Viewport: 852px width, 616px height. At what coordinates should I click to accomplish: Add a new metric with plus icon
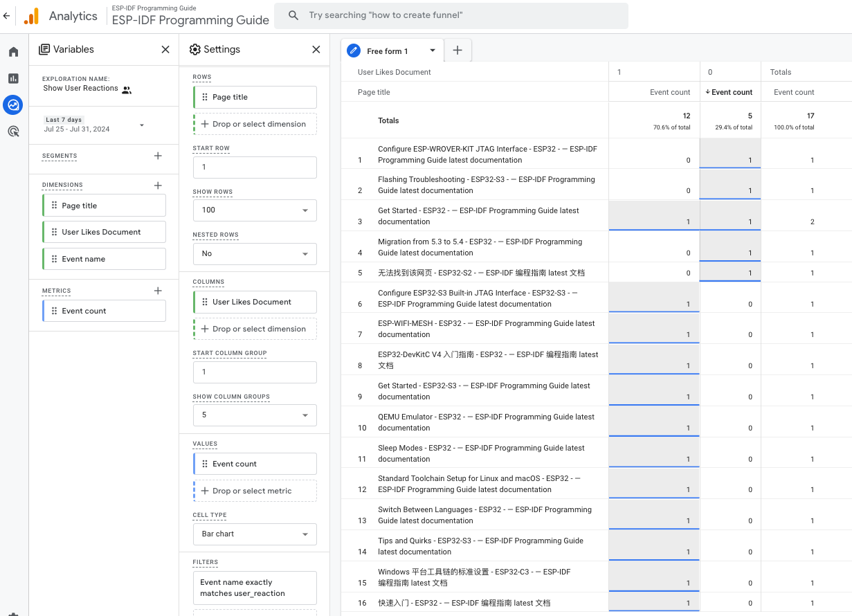[x=158, y=291]
